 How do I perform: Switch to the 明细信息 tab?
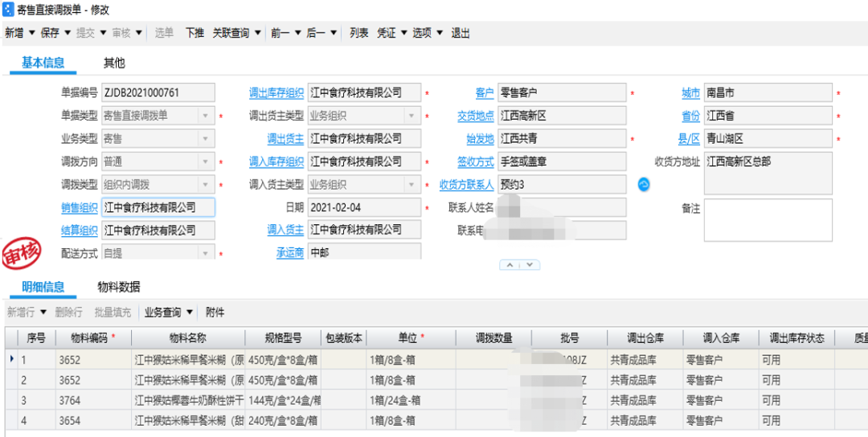43,287
